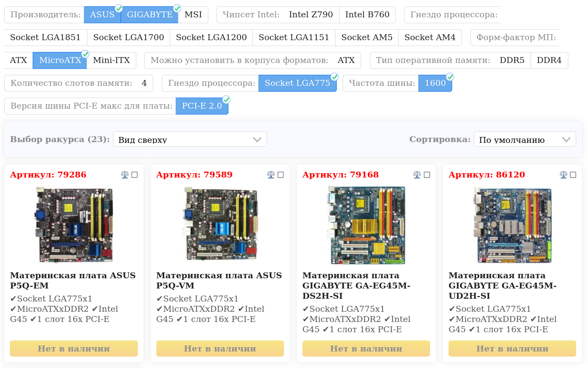Click the spec description under ASUS P5Q-EM

tap(64, 309)
